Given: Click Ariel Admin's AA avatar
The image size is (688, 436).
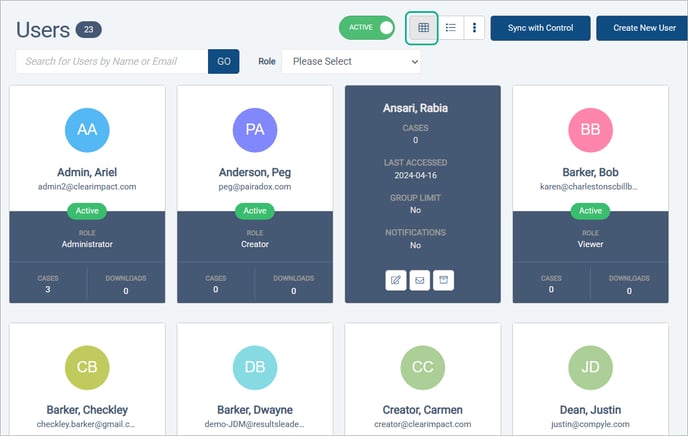Looking at the screenshot, I should [87, 130].
